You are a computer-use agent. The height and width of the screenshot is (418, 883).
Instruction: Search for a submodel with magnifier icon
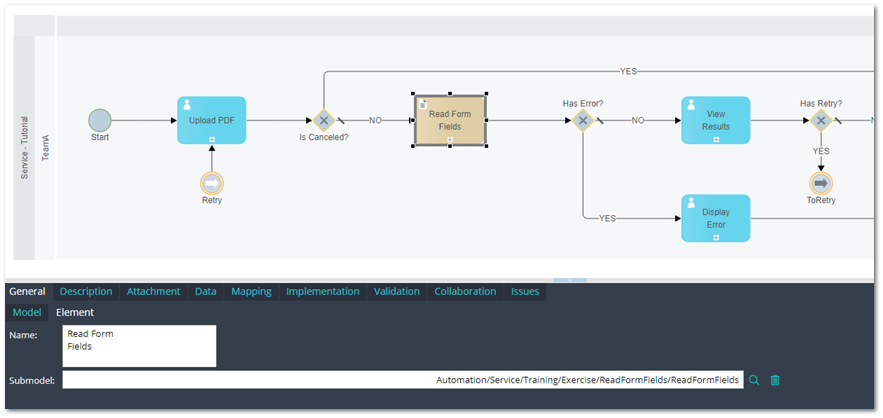(x=754, y=380)
